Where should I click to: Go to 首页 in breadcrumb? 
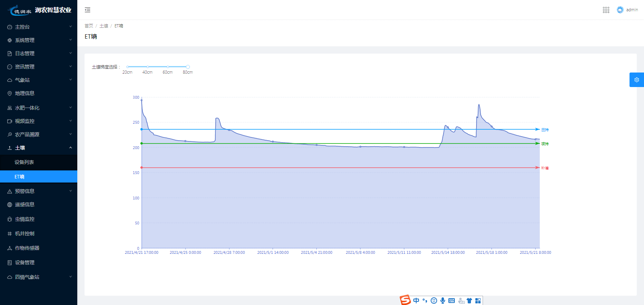pos(89,26)
